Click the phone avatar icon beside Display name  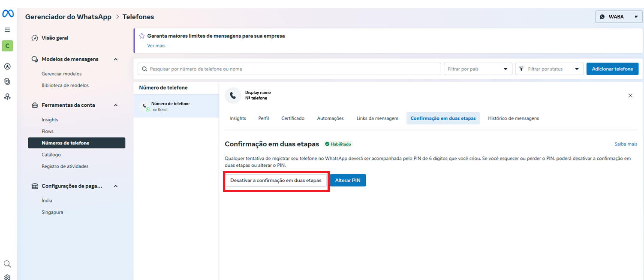tap(233, 95)
